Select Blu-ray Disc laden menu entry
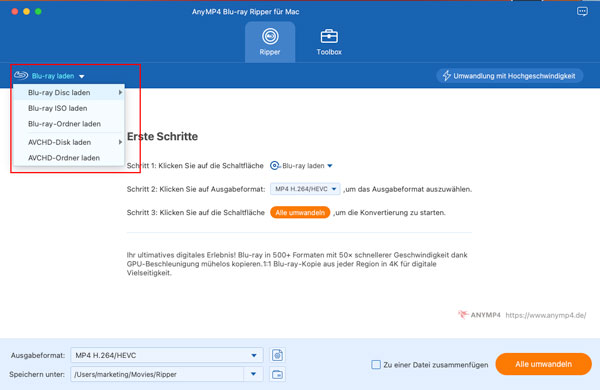This screenshot has height=390, width=600. click(69, 93)
